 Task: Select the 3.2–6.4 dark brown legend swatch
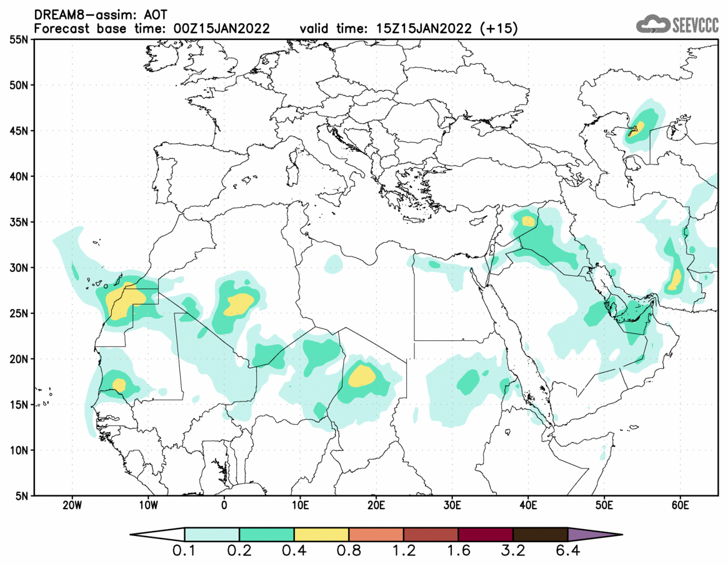(x=541, y=534)
